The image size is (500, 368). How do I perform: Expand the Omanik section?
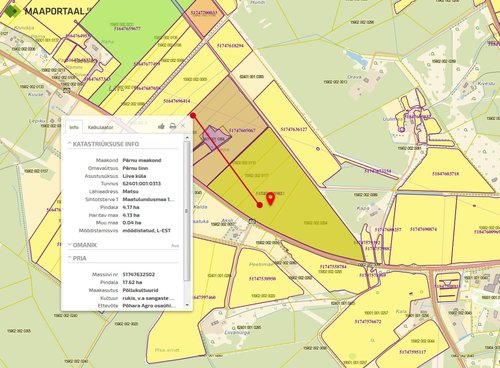(x=82, y=245)
